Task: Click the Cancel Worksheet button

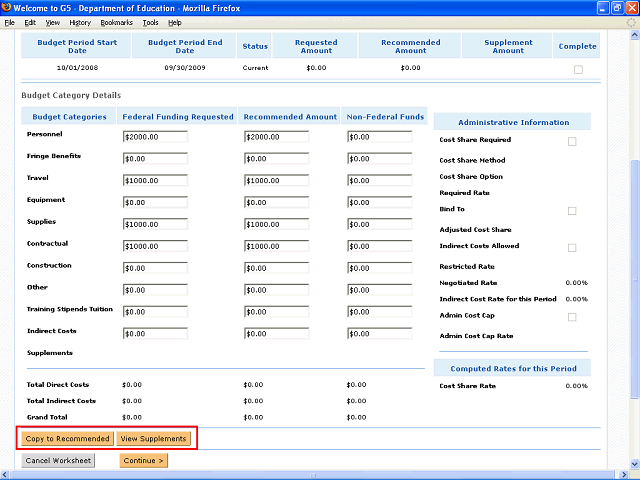Action: click(x=58, y=461)
